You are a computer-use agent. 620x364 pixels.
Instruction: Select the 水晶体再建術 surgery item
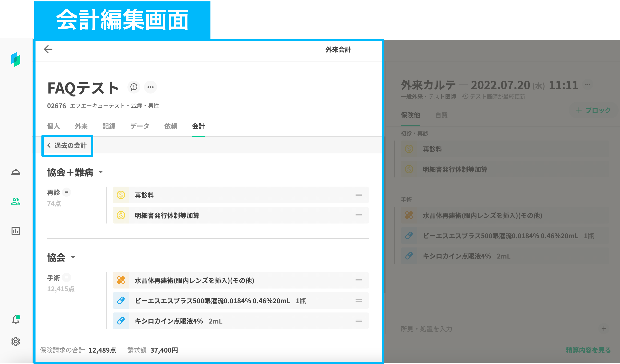[x=194, y=280]
